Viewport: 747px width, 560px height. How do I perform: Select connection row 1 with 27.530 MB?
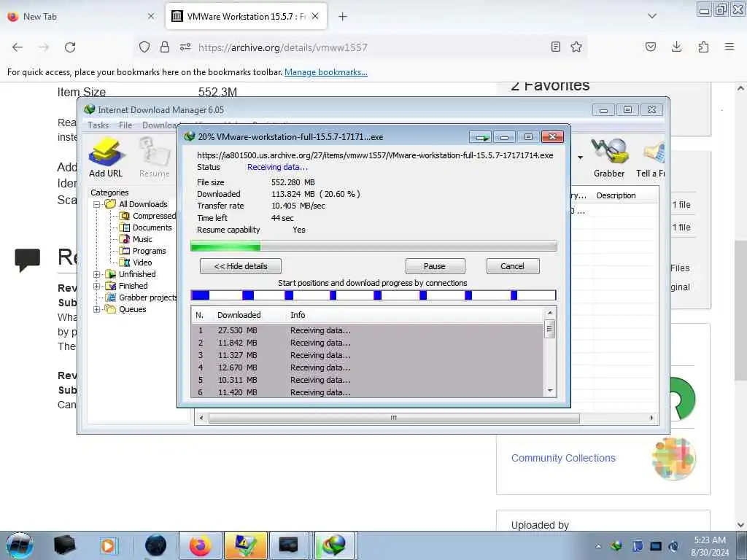(x=368, y=330)
